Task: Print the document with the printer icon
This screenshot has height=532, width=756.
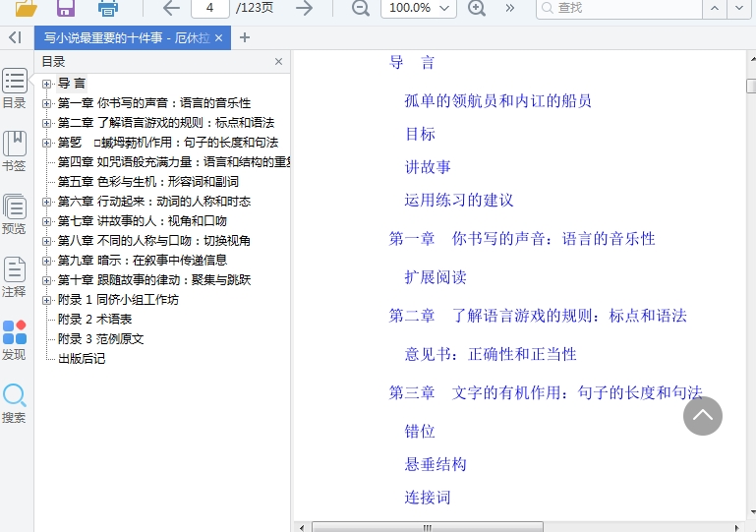Action: (107, 8)
